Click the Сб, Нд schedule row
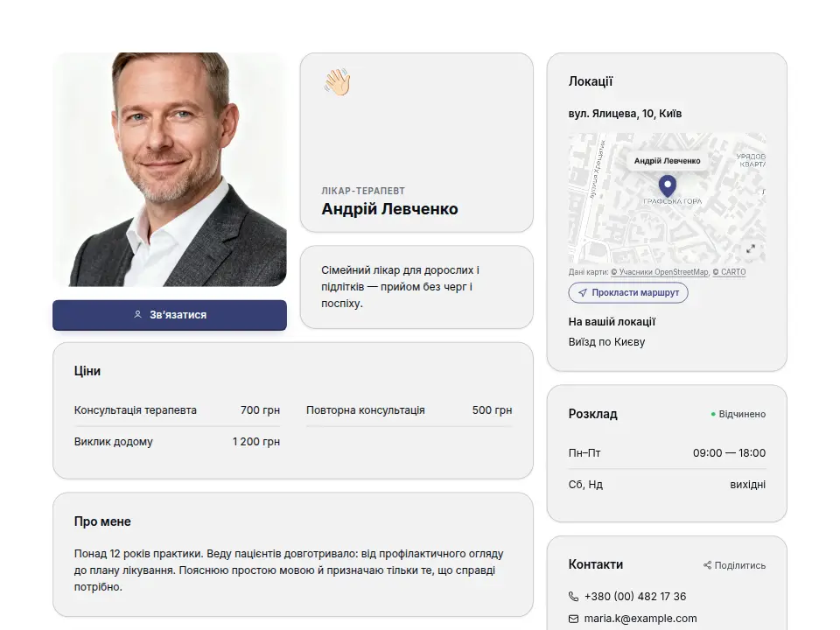This screenshot has width=840, height=630. [667, 485]
